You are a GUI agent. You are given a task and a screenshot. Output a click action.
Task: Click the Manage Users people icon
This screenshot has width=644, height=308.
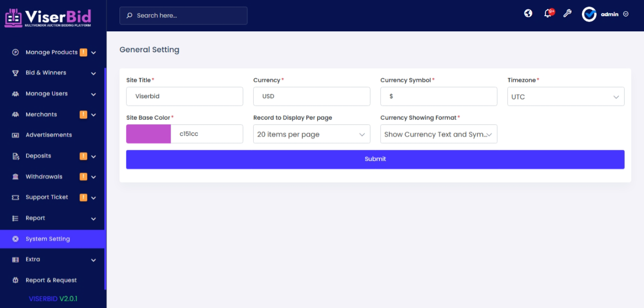coord(16,94)
